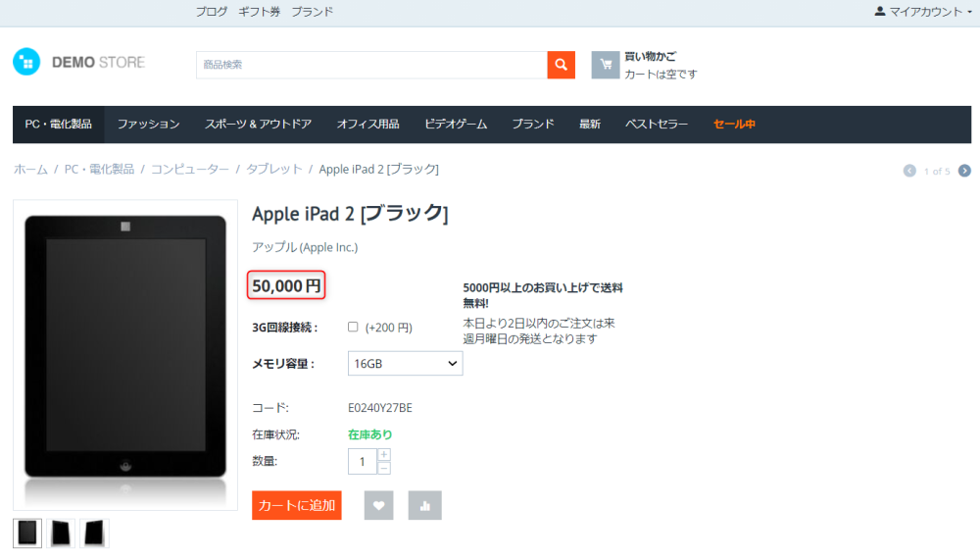Click the main iPad product image
Screen dimensions: 980x559
[x=125, y=355]
